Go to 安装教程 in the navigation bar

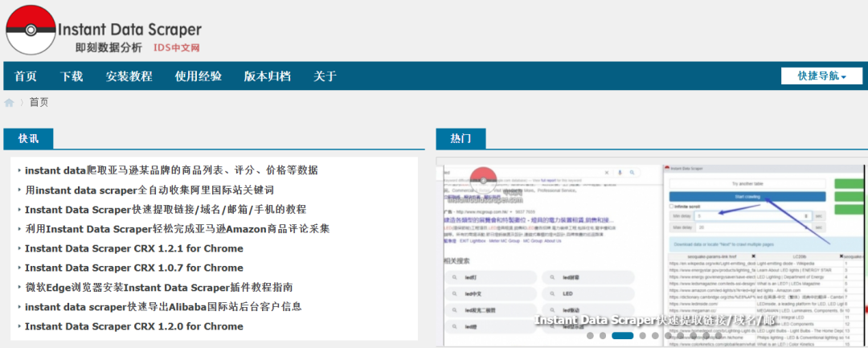click(129, 76)
